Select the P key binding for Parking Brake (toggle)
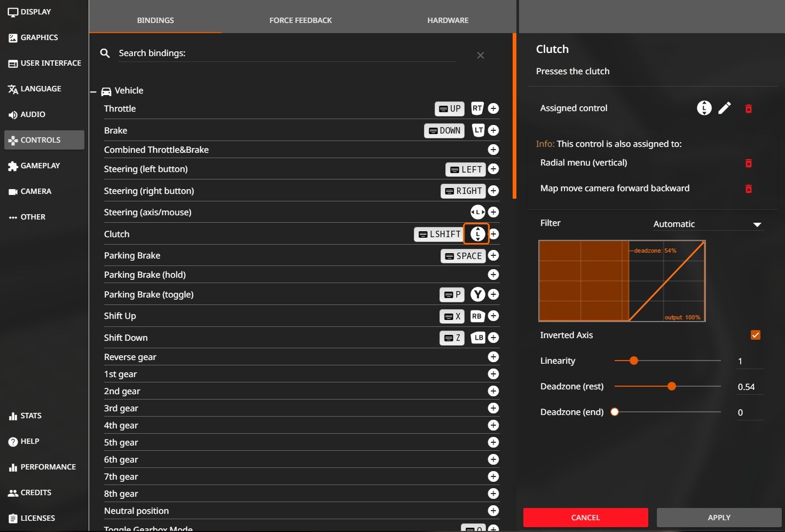 pyautogui.click(x=452, y=295)
